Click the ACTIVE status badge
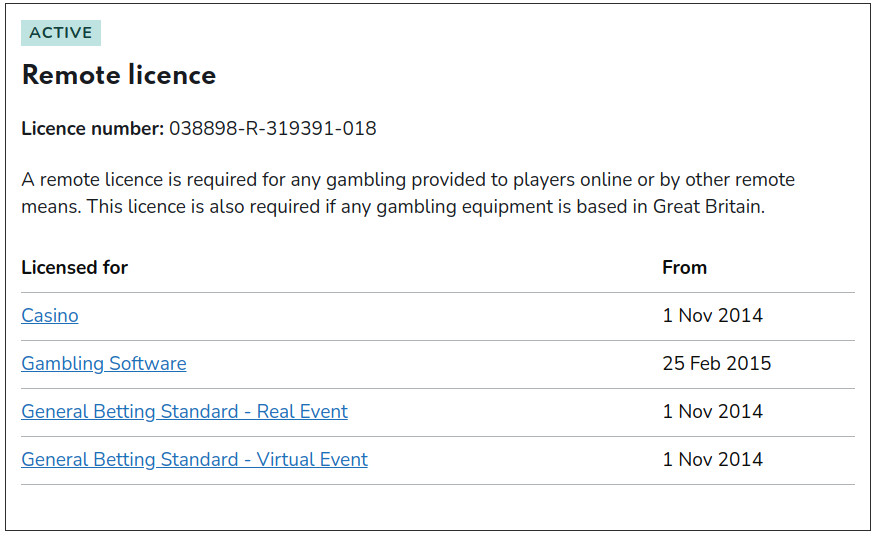This screenshot has width=875, height=537. click(61, 33)
